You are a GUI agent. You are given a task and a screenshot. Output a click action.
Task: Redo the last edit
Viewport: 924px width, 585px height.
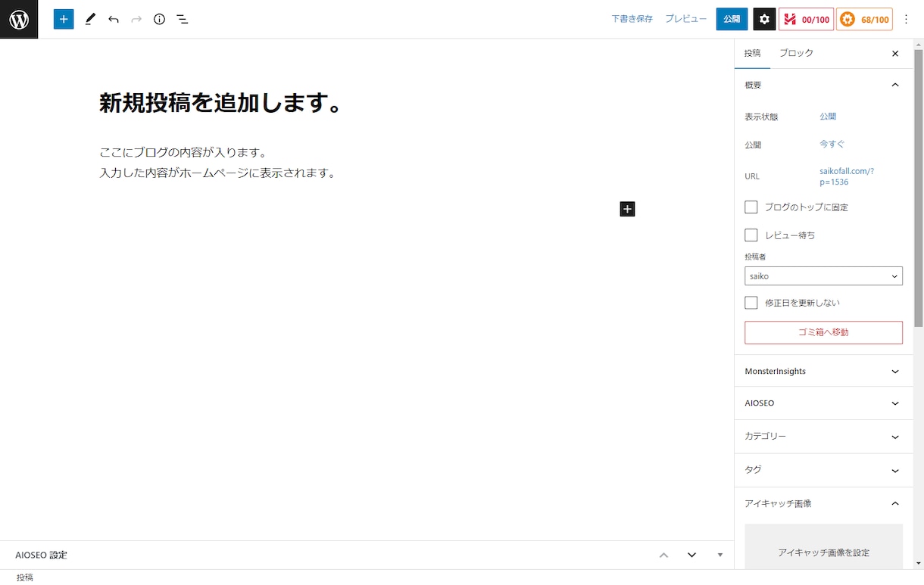pyautogui.click(x=136, y=19)
